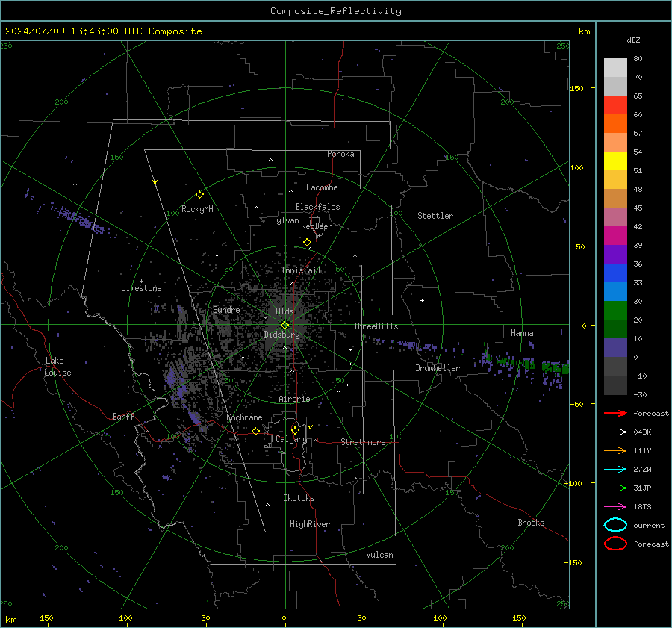This screenshot has height=628, width=672.
Task: Click the red forecast ellipse icon
Action: (615, 544)
